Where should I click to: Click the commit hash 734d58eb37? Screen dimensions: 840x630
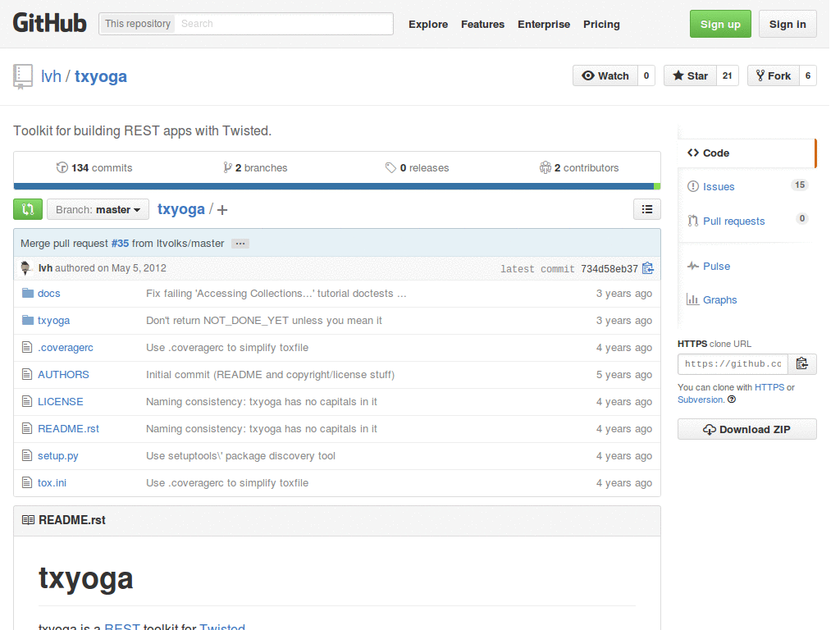click(609, 268)
